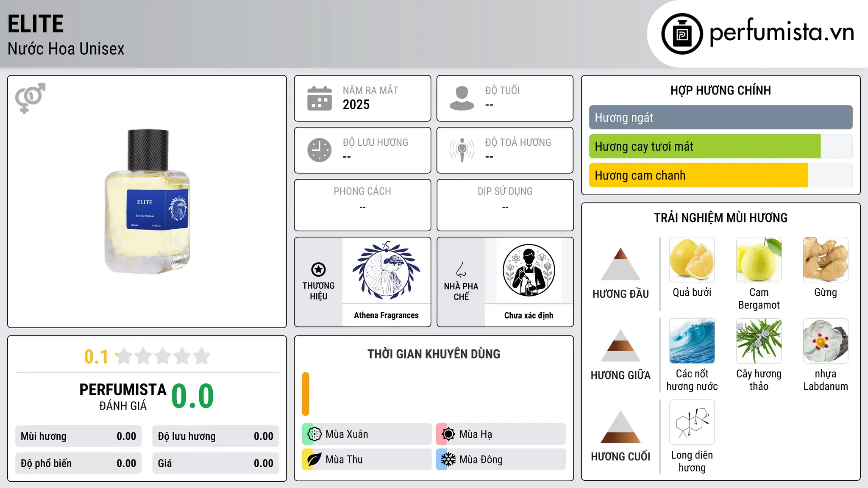This screenshot has height=488, width=868.
Task: Click the sillage icon beside Độ toả hương
Action: 462,150
